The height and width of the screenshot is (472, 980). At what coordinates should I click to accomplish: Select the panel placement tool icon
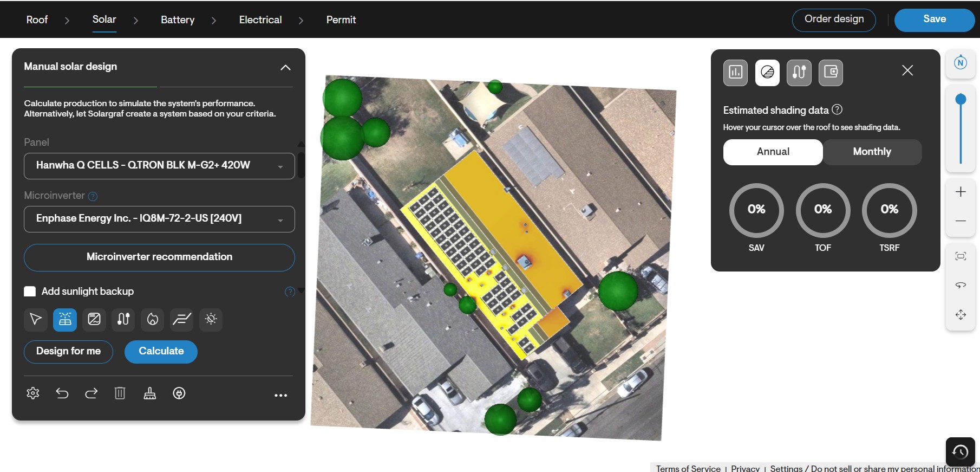coord(65,319)
